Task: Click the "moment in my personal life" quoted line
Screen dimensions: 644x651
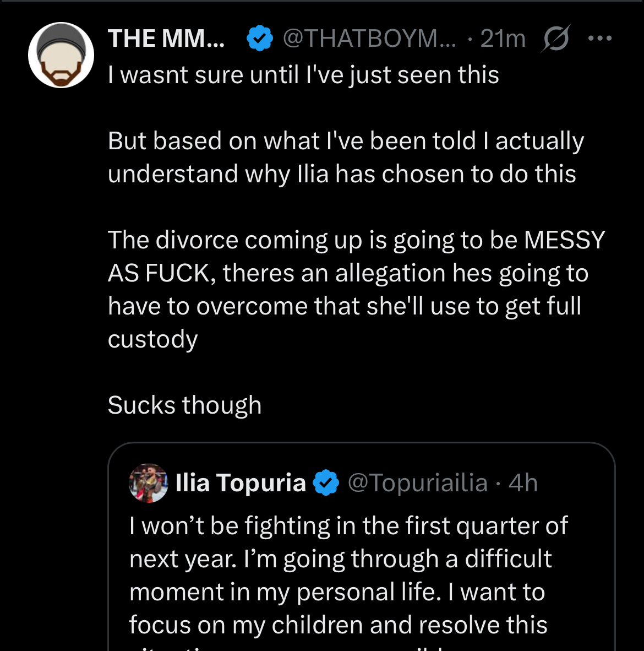Action: 337,592
